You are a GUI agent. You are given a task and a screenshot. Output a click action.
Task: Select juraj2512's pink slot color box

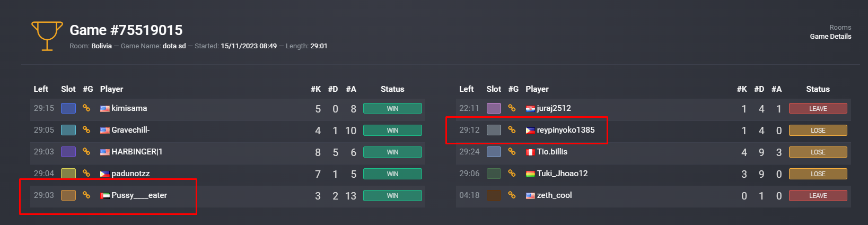coord(494,108)
